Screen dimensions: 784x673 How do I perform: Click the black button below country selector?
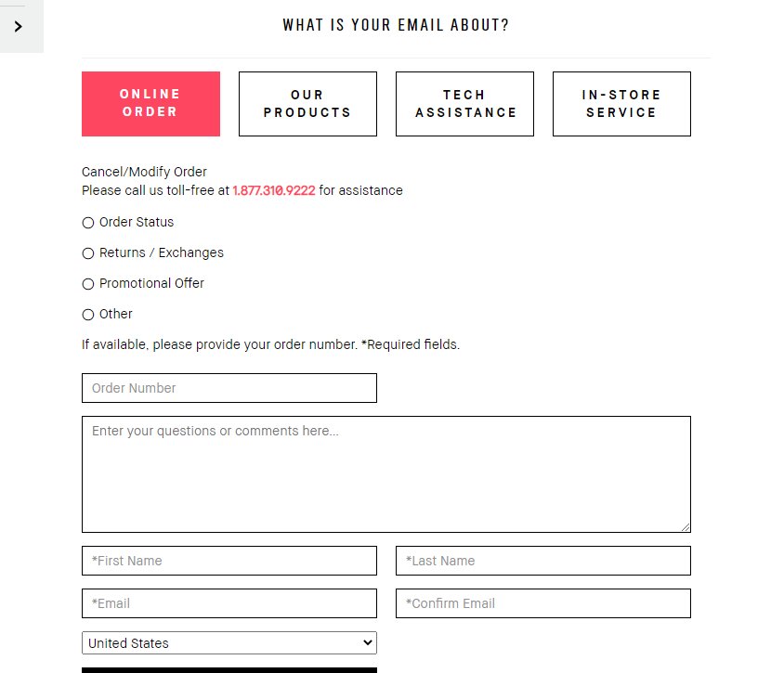point(229,670)
